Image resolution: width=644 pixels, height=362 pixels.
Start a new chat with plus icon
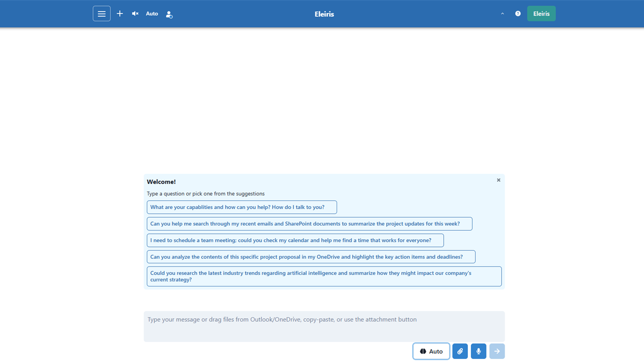[x=120, y=14]
